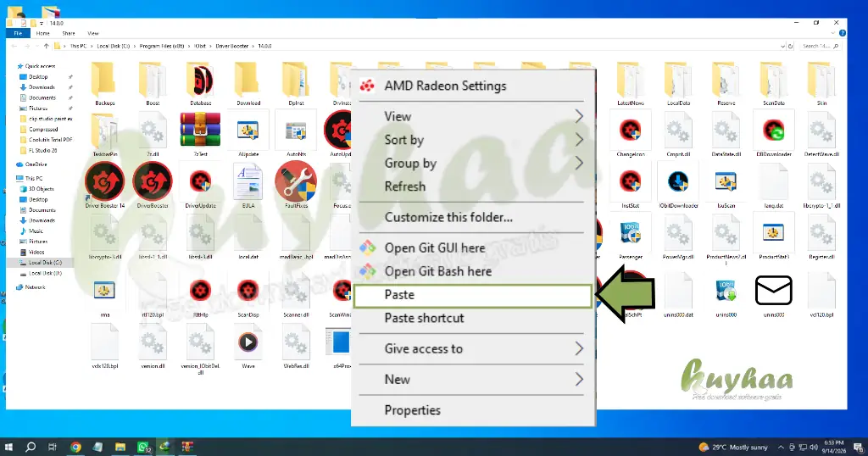Select the Wave media file icon
This screenshot has height=456, width=868.
click(248, 342)
